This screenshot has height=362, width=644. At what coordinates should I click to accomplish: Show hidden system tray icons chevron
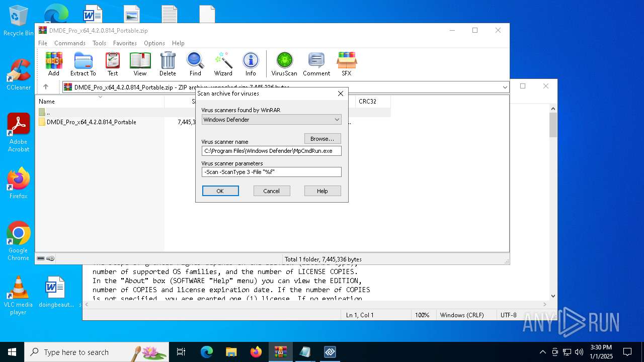(542, 352)
